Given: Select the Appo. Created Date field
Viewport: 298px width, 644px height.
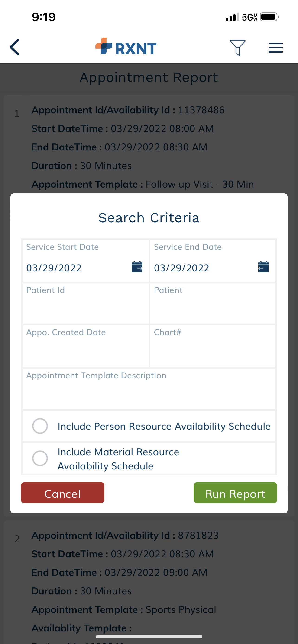Looking at the screenshot, I should pos(86,346).
